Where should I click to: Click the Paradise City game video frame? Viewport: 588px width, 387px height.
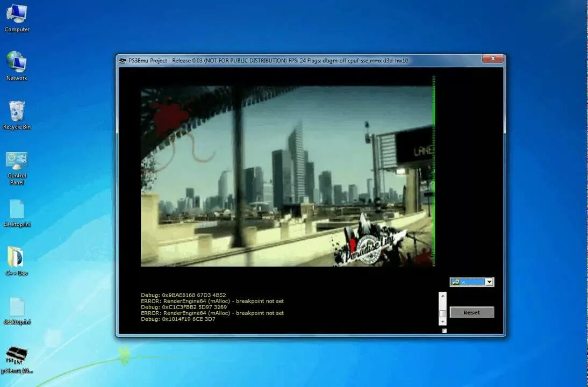pos(288,176)
